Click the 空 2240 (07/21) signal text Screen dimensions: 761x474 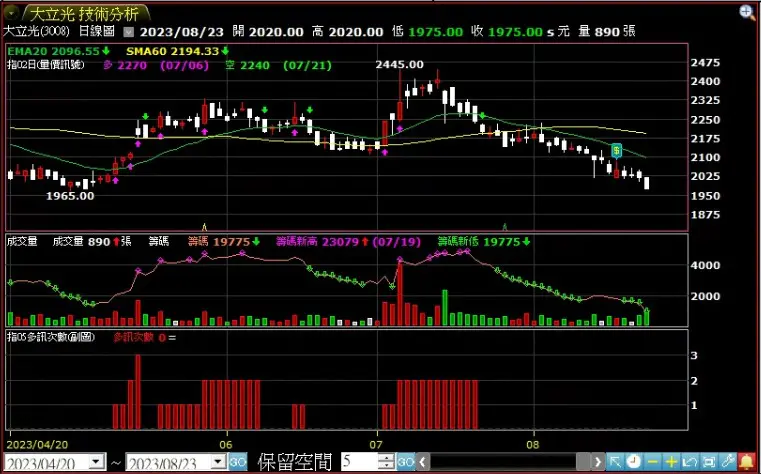coord(278,65)
